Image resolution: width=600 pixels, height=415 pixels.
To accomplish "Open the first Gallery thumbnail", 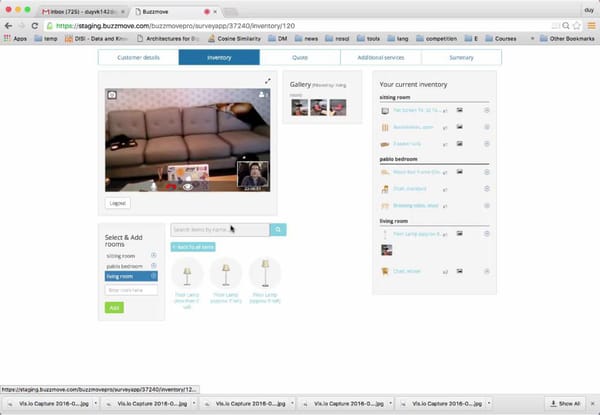I will (x=297, y=107).
